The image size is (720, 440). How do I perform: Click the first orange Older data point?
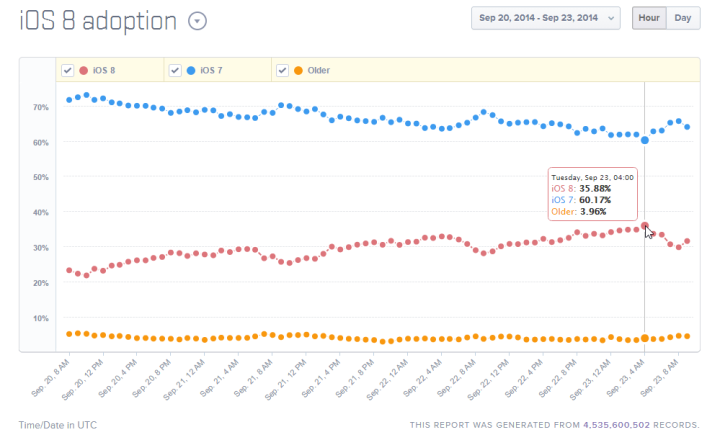point(69,334)
